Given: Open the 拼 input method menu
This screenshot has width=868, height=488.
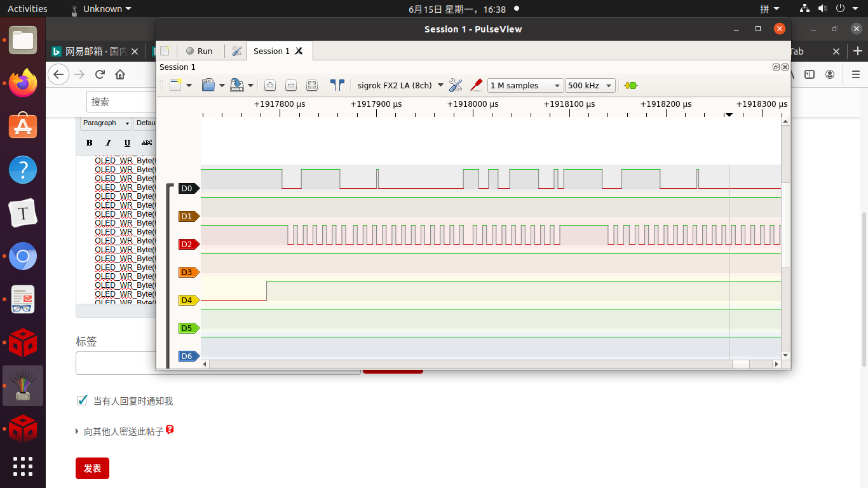Looking at the screenshot, I should 770,9.
